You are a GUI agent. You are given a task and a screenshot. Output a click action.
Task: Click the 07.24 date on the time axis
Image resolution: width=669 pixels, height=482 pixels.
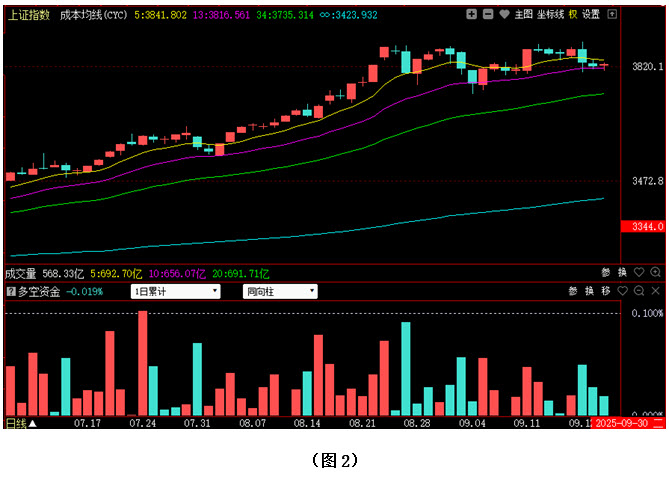pyautogui.click(x=143, y=424)
